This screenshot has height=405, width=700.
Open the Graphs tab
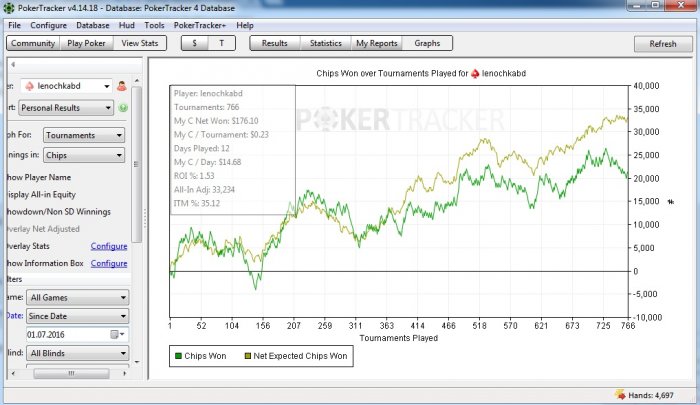pyautogui.click(x=427, y=43)
